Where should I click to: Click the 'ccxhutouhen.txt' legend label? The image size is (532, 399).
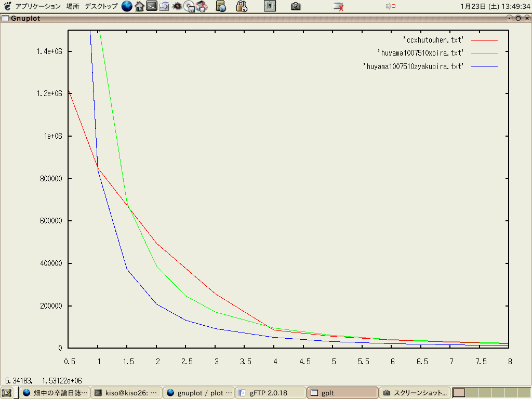point(433,40)
